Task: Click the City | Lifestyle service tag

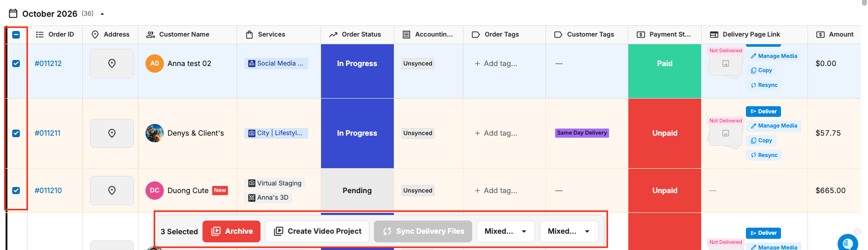Action: point(276,133)
